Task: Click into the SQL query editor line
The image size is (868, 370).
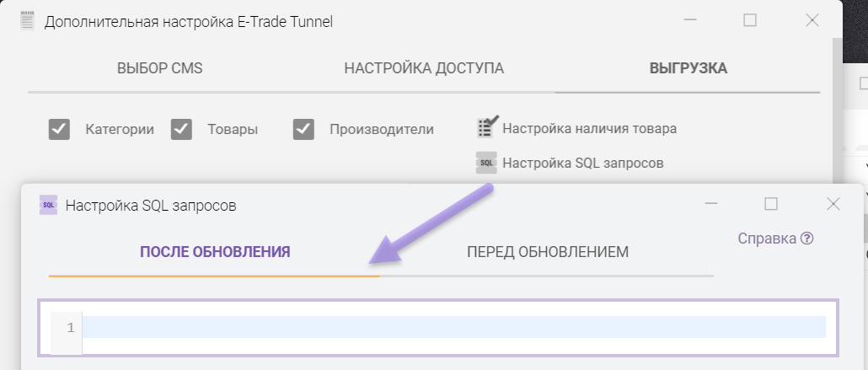Action: 453,327
